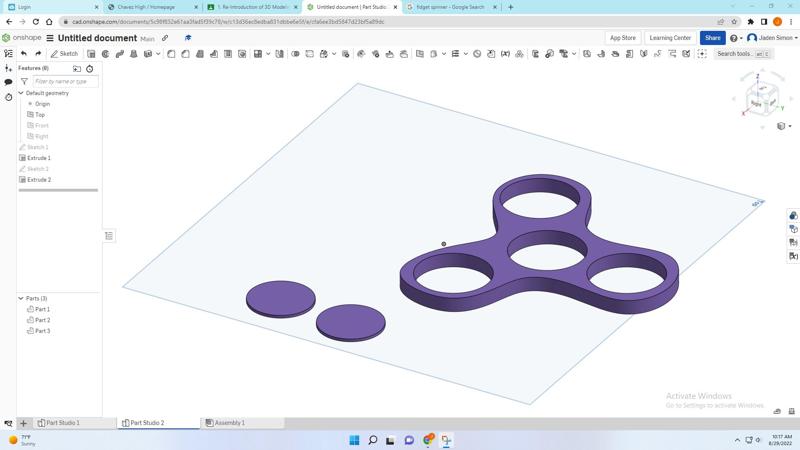This screenshot has width=800, height=450.
Task: Click the filter funnel icon
Action: click(x=24, y=81)
